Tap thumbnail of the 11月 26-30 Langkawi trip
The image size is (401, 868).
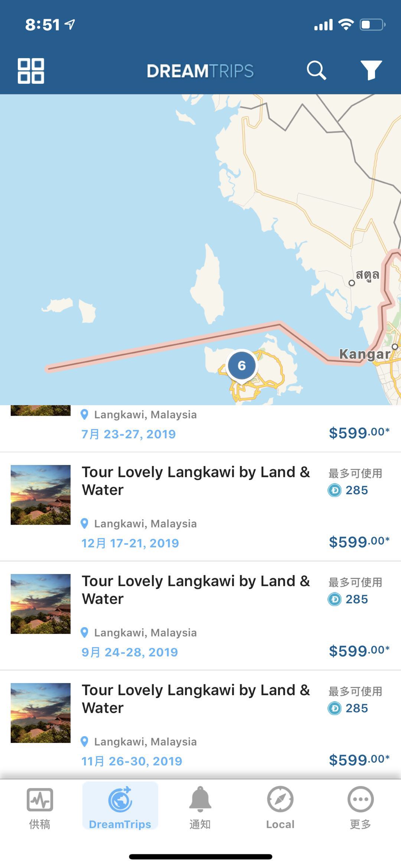(40, 713)
